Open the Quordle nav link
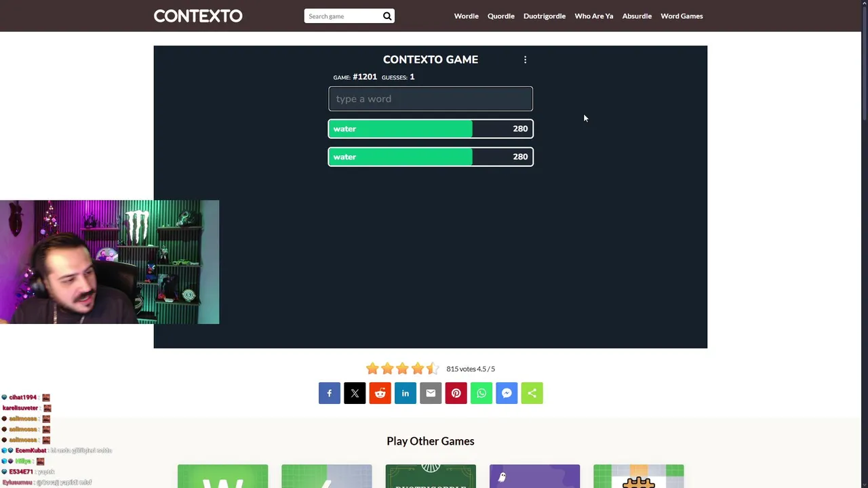 (501, 16)
